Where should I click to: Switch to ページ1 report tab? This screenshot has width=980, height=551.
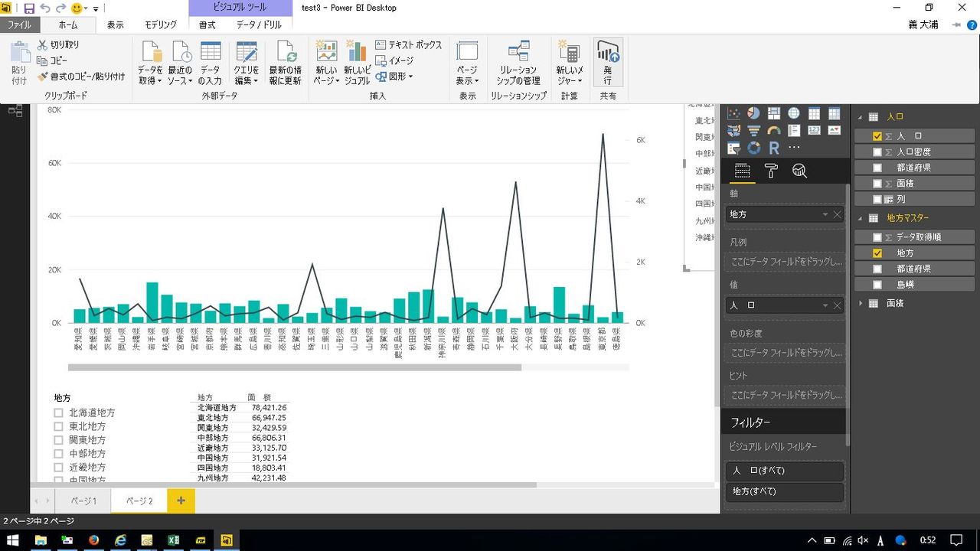point(83,501)
